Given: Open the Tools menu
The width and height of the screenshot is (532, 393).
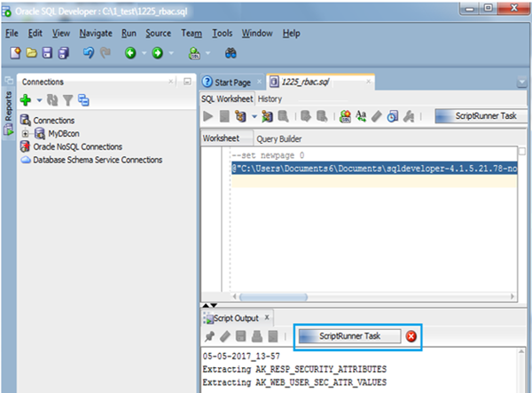Looking at the screenshot, I should click(222, 33).
